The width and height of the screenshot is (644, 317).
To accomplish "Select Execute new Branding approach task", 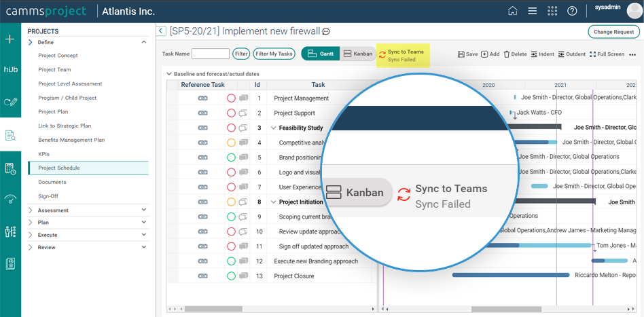I will (316, 261).
